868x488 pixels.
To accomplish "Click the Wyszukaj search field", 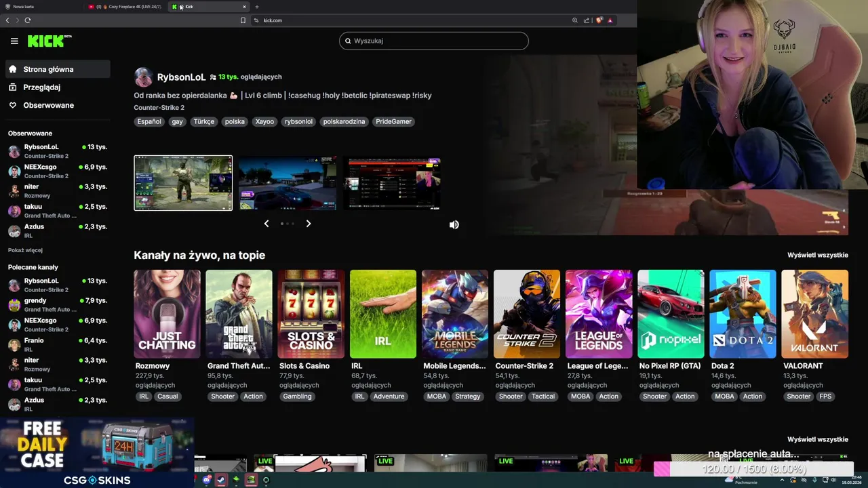I will tap(434, 41).
